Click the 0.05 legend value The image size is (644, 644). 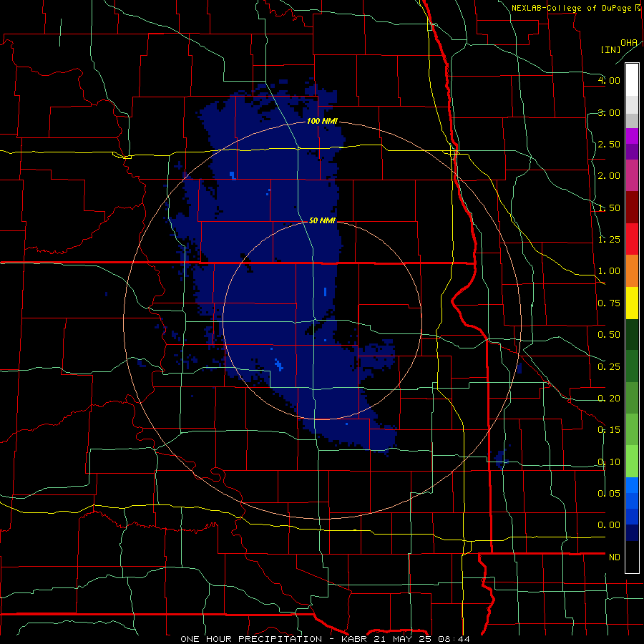(609, 493)
